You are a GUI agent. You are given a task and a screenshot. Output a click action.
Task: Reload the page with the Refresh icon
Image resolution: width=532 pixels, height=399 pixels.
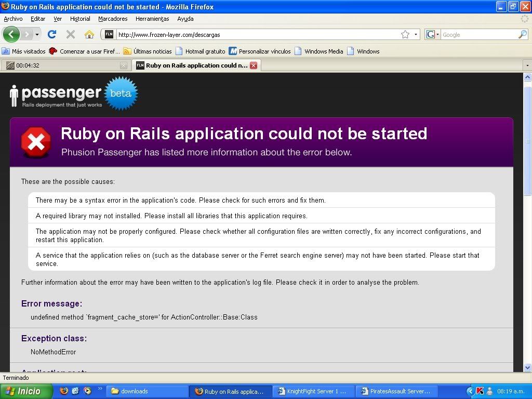tap(52, 34)
